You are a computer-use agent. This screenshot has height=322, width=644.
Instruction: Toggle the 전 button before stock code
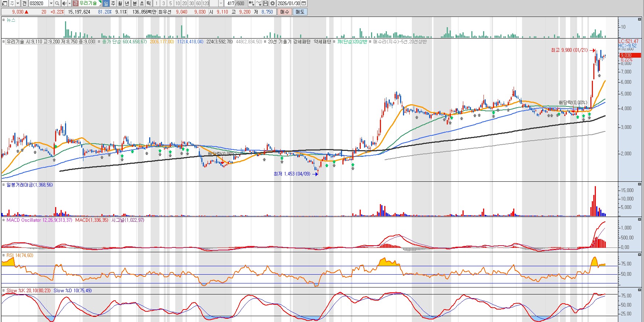click(25, 3)
